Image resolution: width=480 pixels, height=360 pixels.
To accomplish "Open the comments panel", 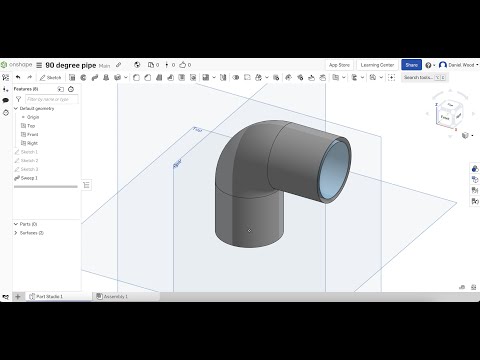I will 5,100.
